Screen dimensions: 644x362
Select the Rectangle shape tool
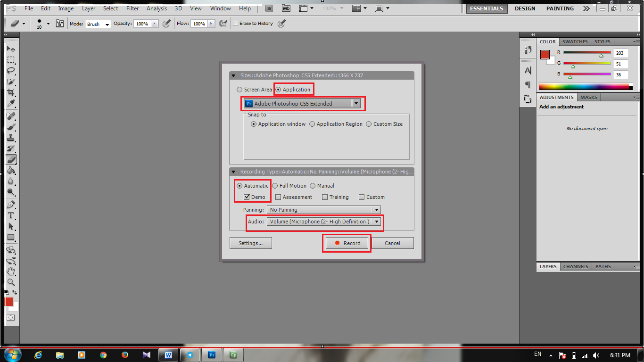[11, 237]
